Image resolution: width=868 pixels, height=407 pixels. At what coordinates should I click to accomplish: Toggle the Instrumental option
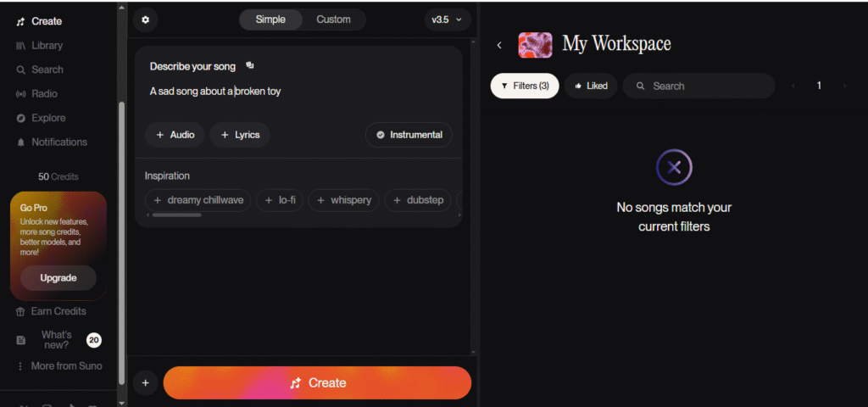pos(409,135)
